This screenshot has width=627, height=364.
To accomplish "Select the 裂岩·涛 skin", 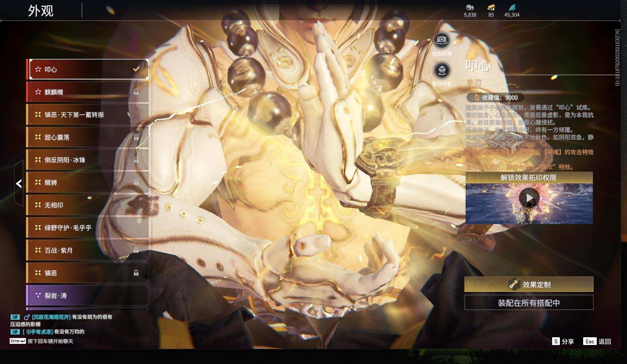I will click(88, 295).
